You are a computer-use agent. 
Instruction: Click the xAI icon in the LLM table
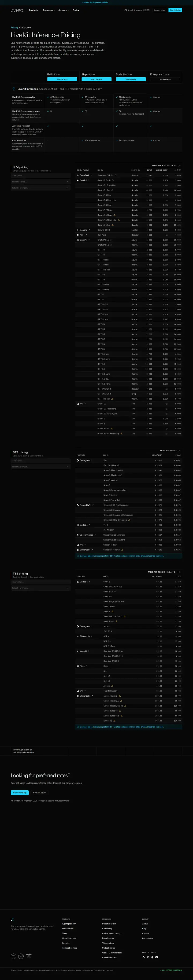[x=77, y=404]
